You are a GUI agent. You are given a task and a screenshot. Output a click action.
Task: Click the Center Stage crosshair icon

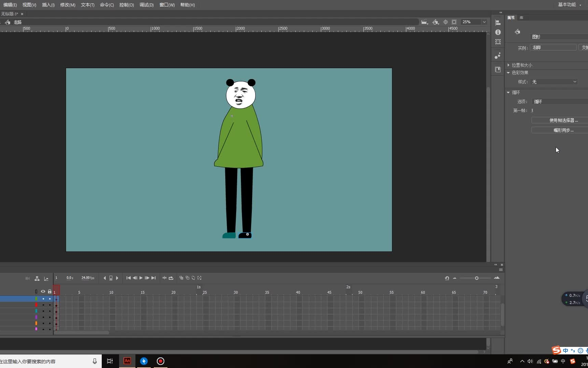click(x=445, y=22)
